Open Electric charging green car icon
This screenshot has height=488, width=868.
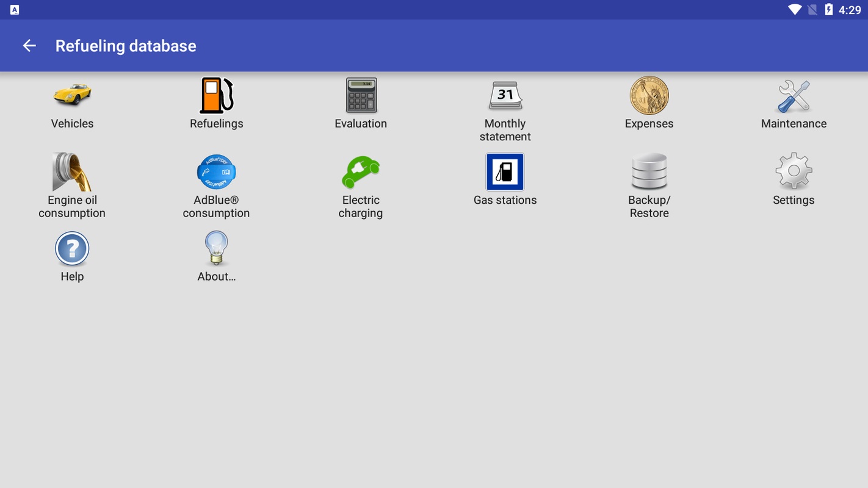tap(361, 172)
